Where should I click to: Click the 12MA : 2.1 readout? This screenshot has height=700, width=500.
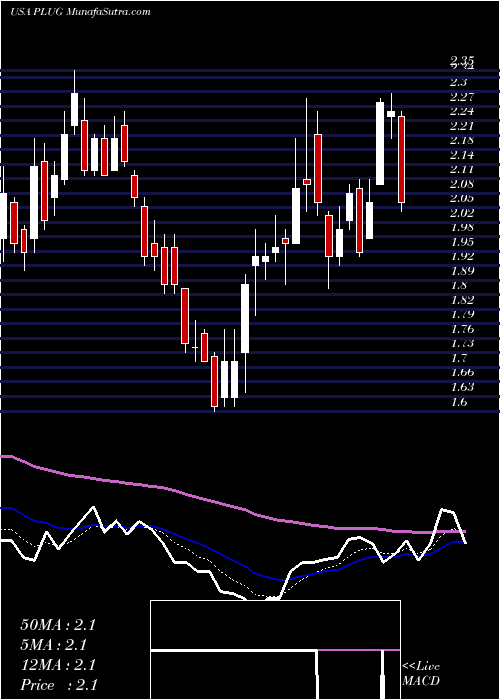point(58,665)
